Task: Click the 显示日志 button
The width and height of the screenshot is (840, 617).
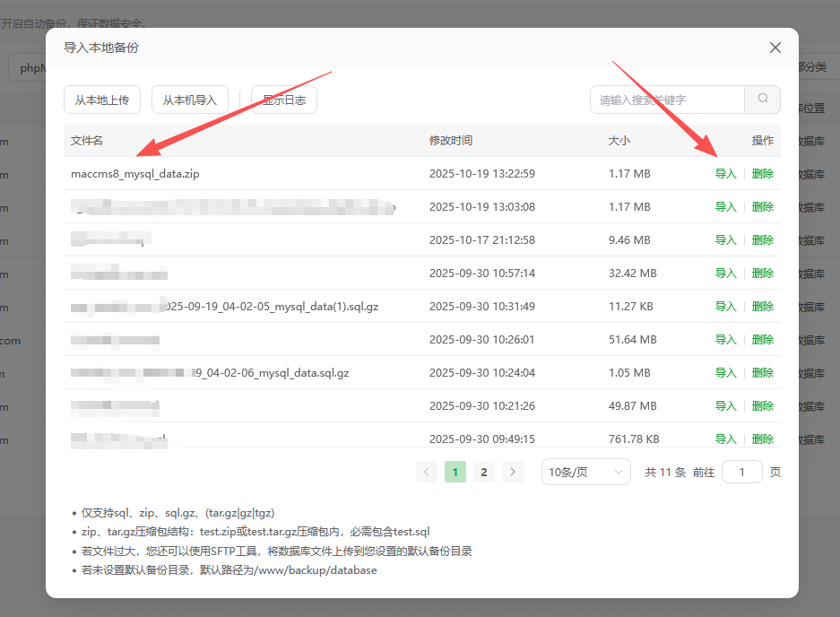Action: point(284,100)
